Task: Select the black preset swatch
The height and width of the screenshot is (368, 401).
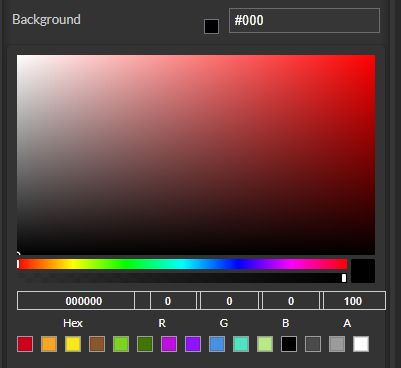Action: (289, 344)
